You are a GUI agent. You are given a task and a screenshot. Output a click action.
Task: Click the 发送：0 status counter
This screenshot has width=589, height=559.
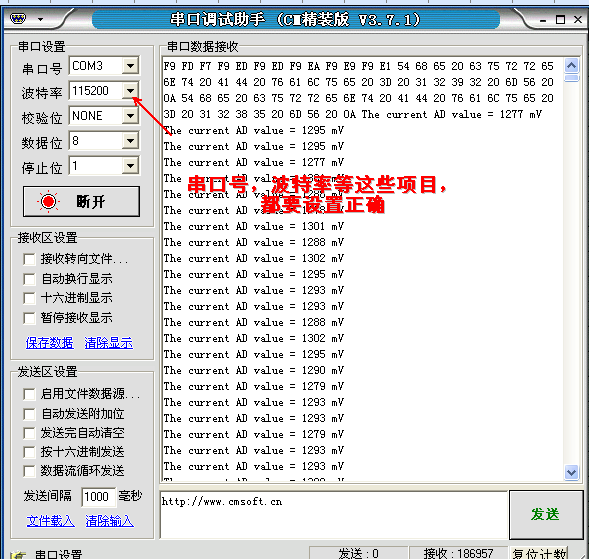(358, 553)
